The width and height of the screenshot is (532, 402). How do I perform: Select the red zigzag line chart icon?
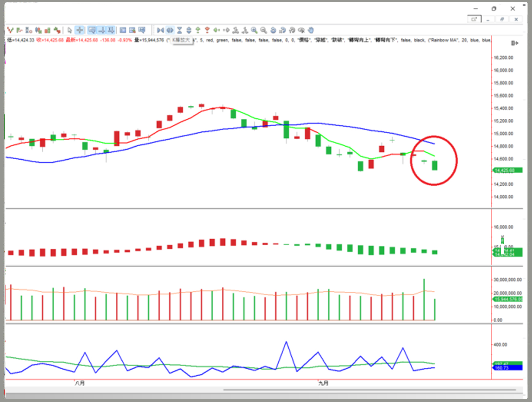click(10, 30)
